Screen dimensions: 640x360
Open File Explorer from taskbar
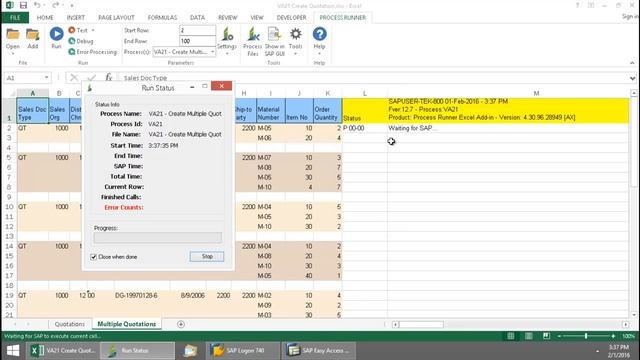coord(190,351)
